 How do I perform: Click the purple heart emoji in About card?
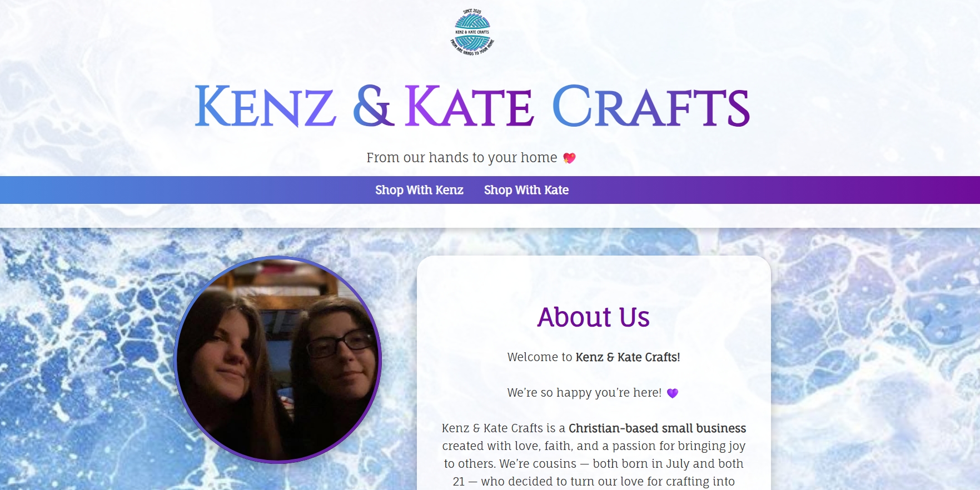[x=673, y=393]
